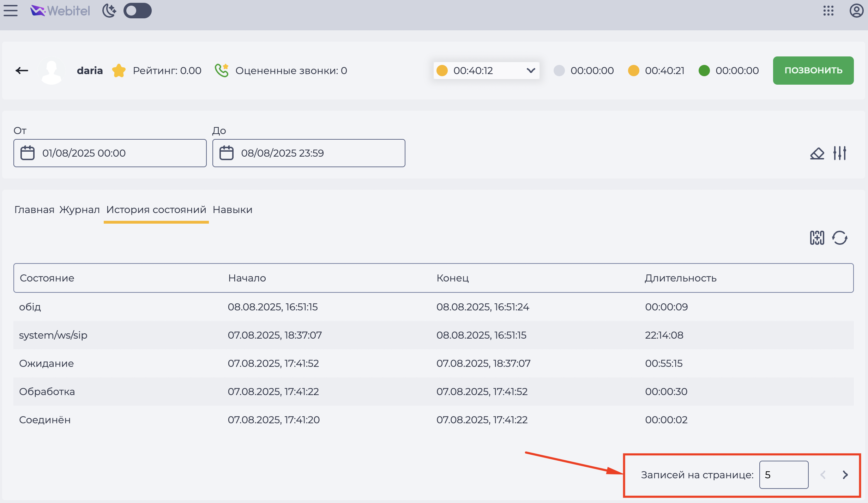The width and height of the screenshot is (868, 503).
Task: Click end time 07.08.2025, 18:37:07
Action: tap(483, 363)
